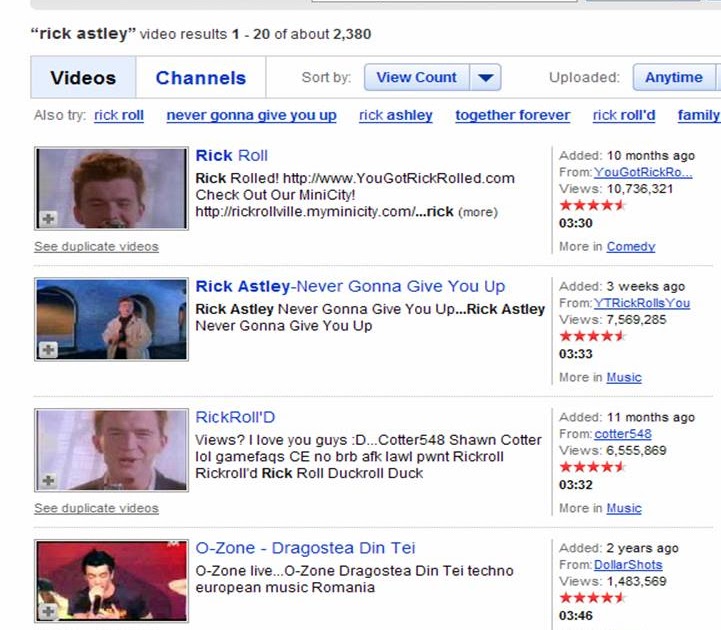Open the RickRoll'D video title

coord(235,417)
